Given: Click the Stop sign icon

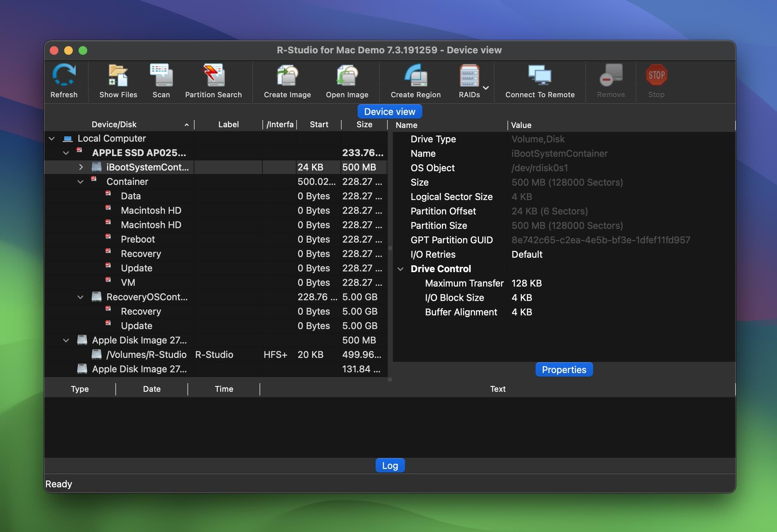Looking at the screenshot, I should tap(656, 75).
